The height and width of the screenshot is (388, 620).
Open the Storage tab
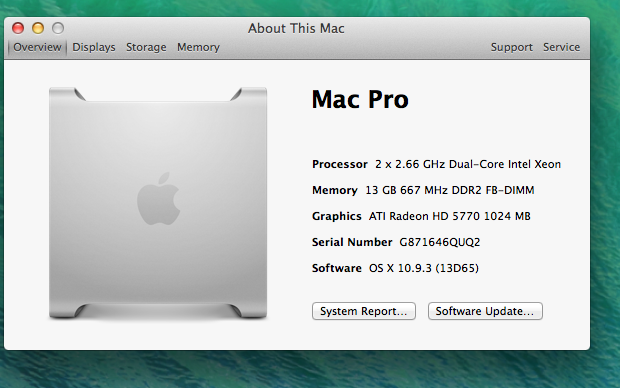pyautogui.click(x=146, y=47)
